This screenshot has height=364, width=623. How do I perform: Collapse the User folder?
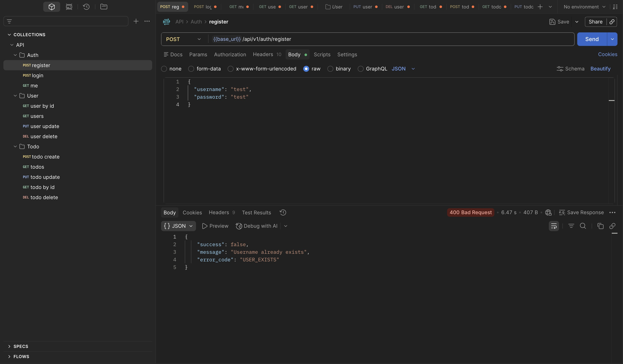coord(15,96)
